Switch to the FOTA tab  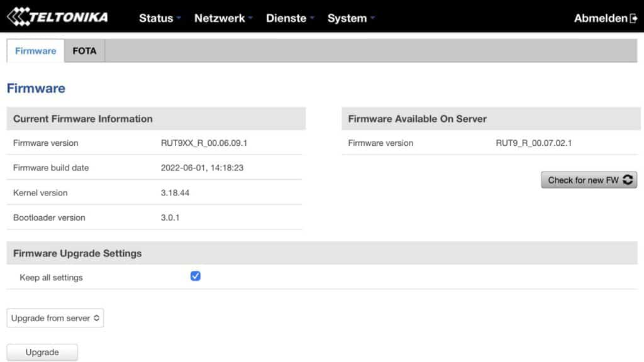(x=85, y=51)
